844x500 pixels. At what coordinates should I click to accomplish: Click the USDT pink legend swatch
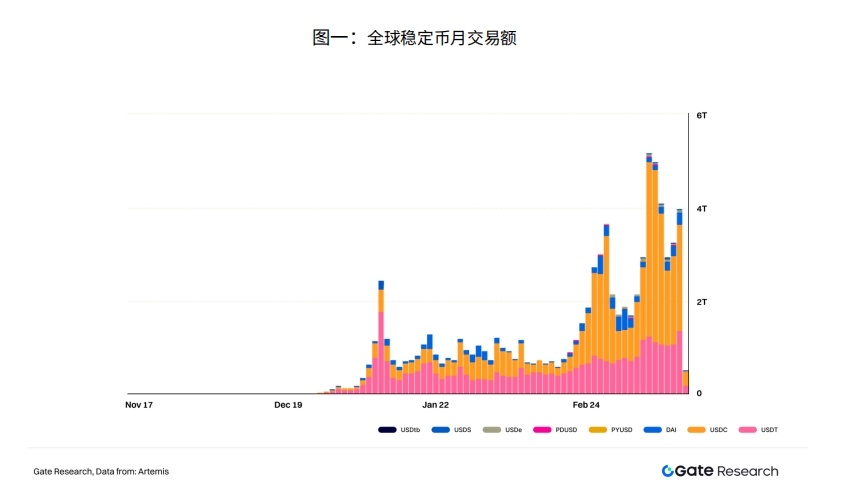748,429
